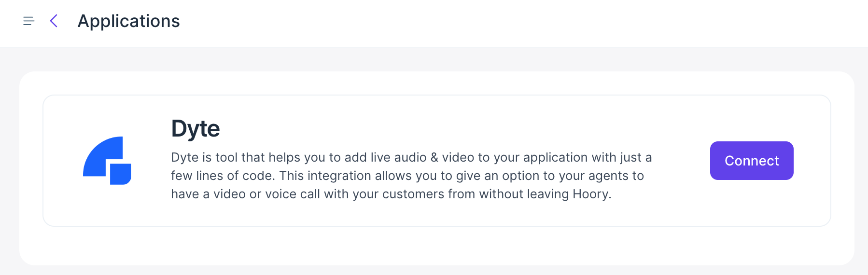Select the Dyte application card
The height and width of the screenshot is (275, 868).
pos(436,161)
